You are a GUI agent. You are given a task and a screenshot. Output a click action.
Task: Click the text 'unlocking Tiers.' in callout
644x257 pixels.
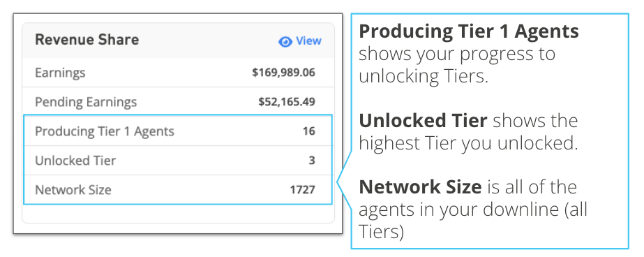[423, 77]
